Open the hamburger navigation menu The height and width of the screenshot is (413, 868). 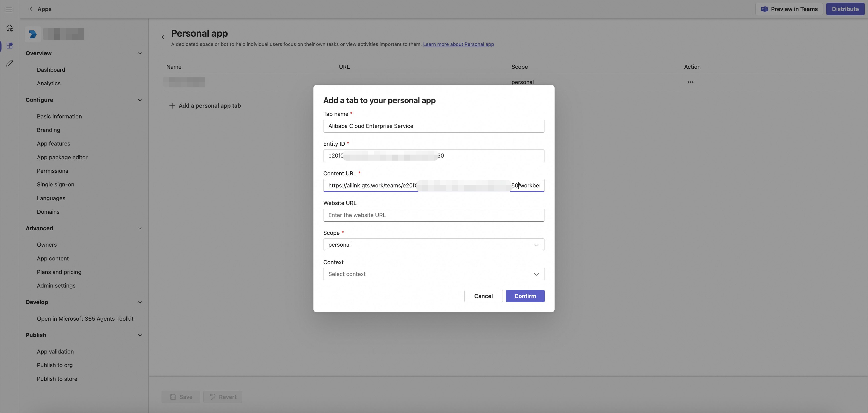(x=9, y=10)
